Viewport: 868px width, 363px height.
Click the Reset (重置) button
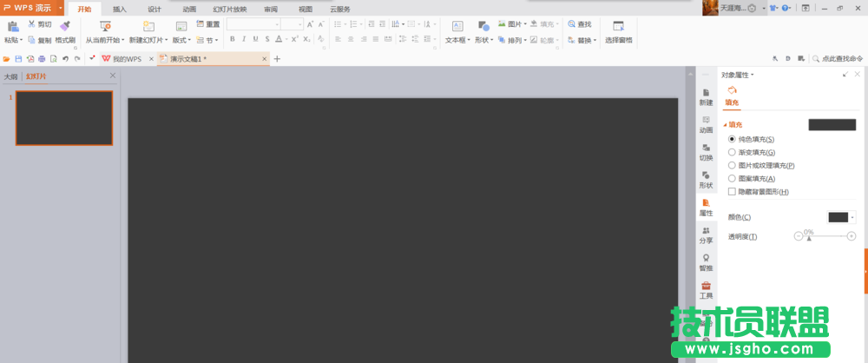point(208,24)
